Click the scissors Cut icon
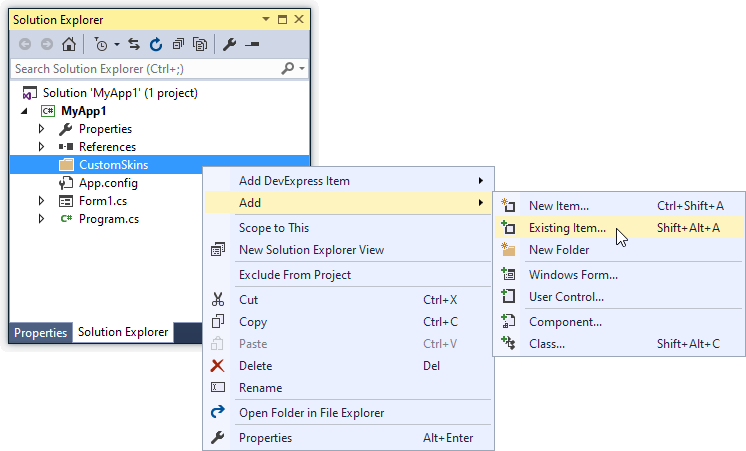Viewport: 746px width, 451px height. click(218, 299)
